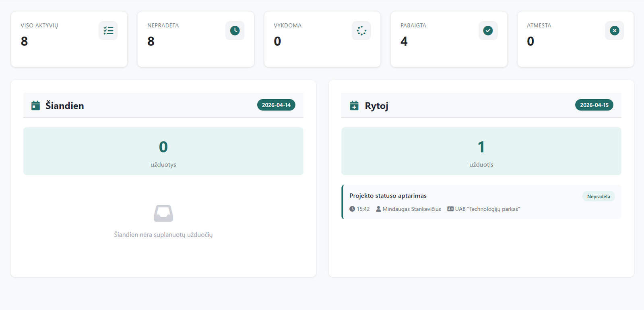Click the ID card icon beside UAB company
This screenshot has height=310, width=644.
click(450, 209)
